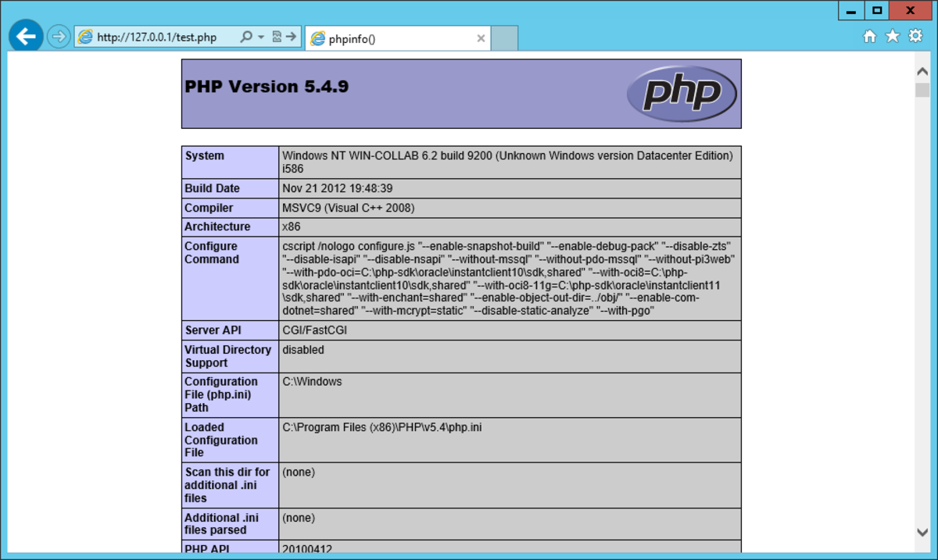
Task: Open the address bar autocomplete dropdown arrow
Action: (261, 37)
